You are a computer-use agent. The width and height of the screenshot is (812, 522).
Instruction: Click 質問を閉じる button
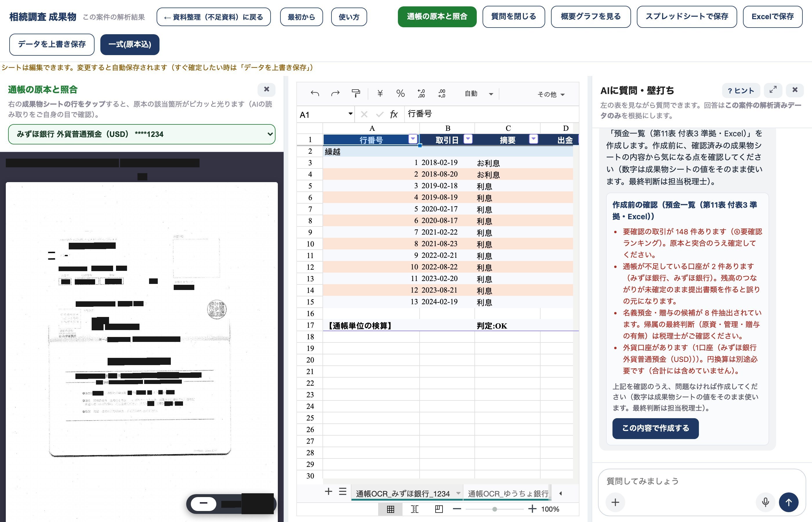click(x=513, y=17)
